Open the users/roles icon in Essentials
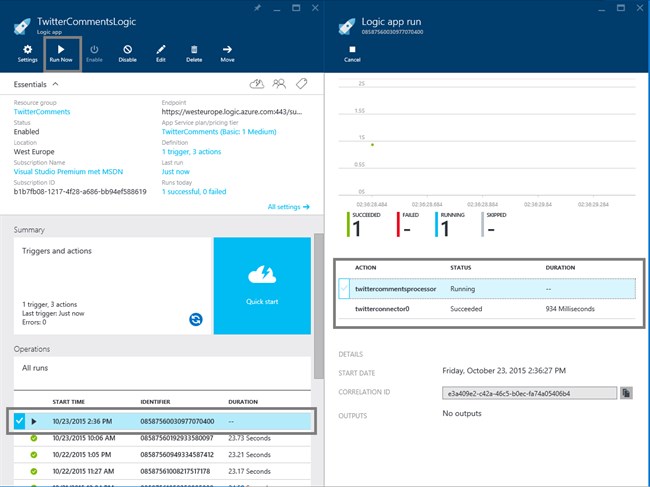 (279, 84)
